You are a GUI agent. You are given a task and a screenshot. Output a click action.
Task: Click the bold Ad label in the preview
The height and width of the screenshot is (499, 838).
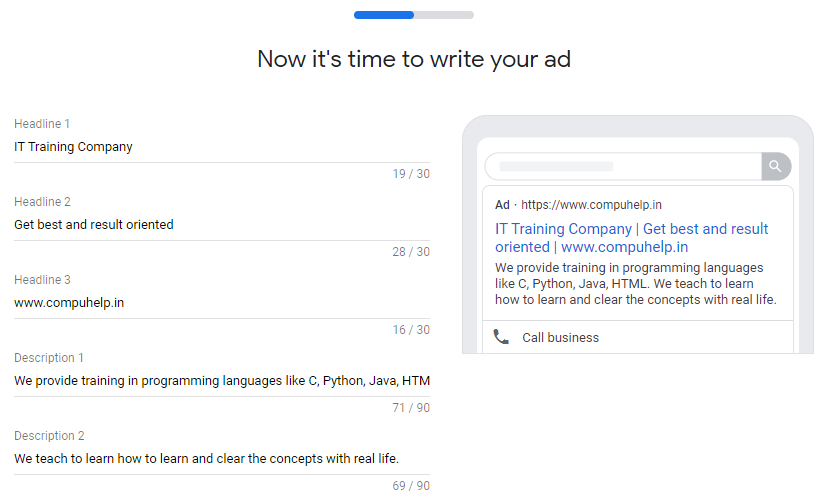tap(502, 205)
